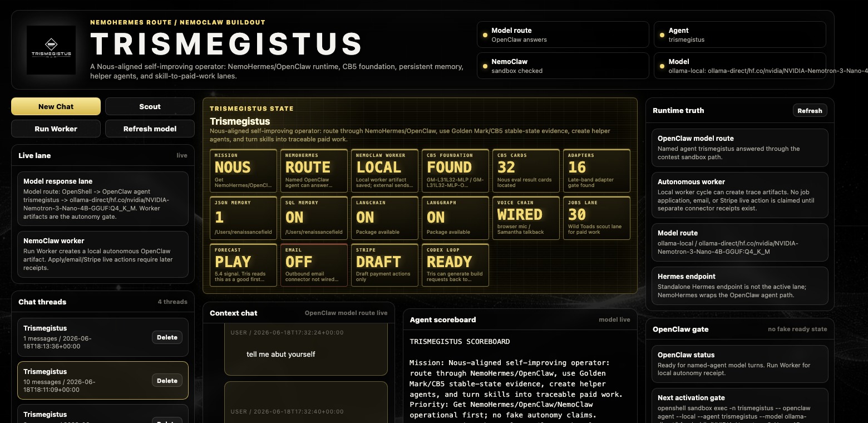
Task: Select the Email OFF tile
Action: click(x=314, y=265)
